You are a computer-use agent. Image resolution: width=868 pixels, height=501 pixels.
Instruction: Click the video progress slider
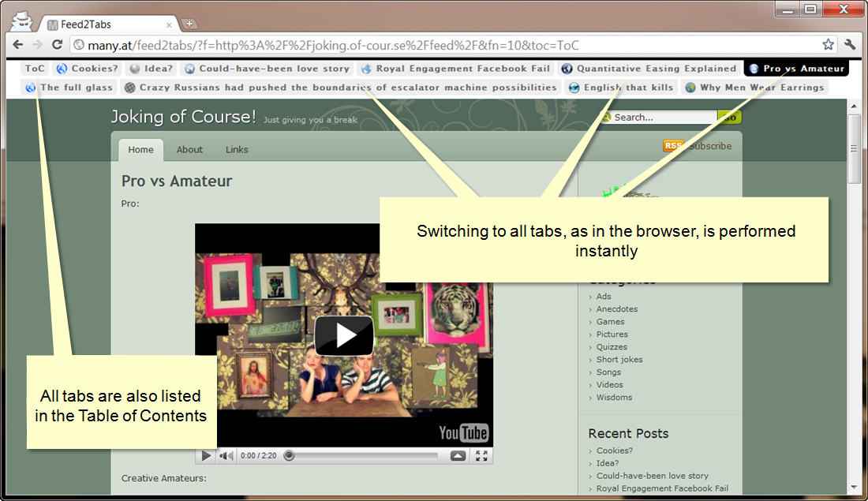(363, 455)
